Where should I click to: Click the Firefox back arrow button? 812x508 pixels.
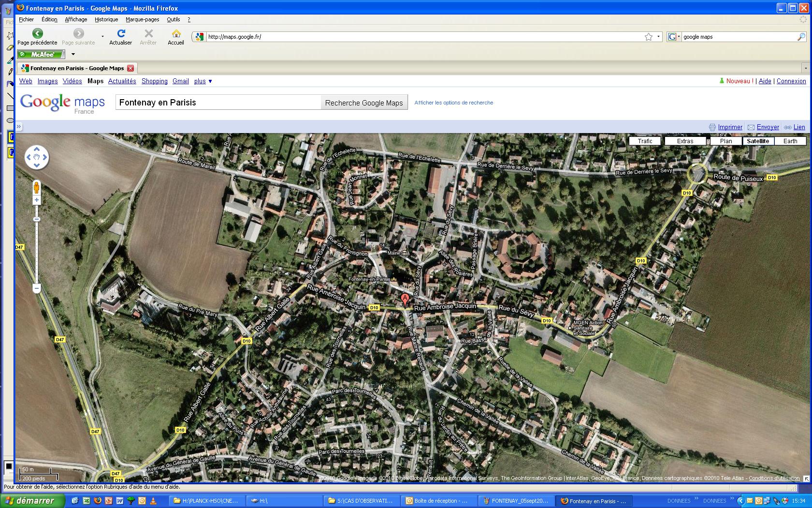37,33
